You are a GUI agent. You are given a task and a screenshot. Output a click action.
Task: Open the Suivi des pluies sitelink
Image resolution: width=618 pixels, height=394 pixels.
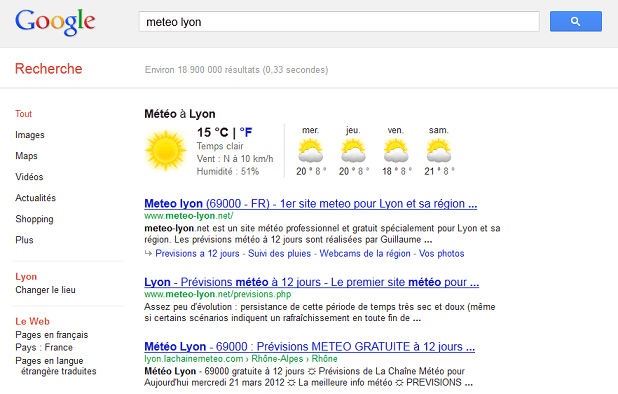coord(279,253)
